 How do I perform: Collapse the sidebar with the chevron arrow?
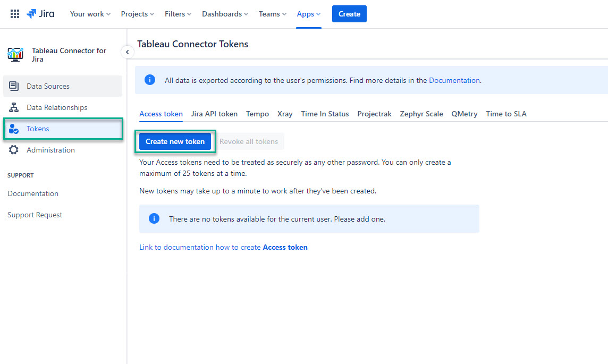(x=127, y=52)
